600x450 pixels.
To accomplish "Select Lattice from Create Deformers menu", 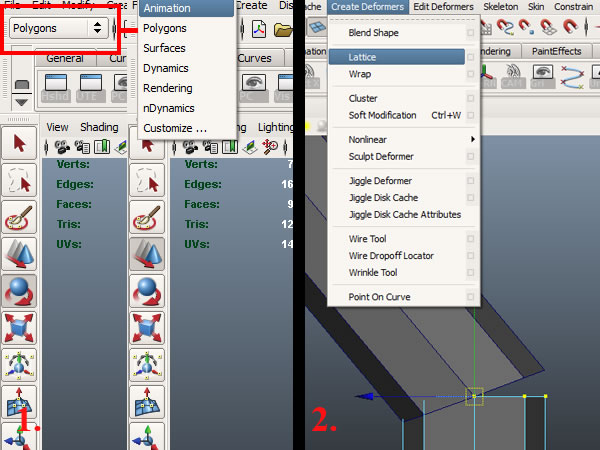I will 397,57.
